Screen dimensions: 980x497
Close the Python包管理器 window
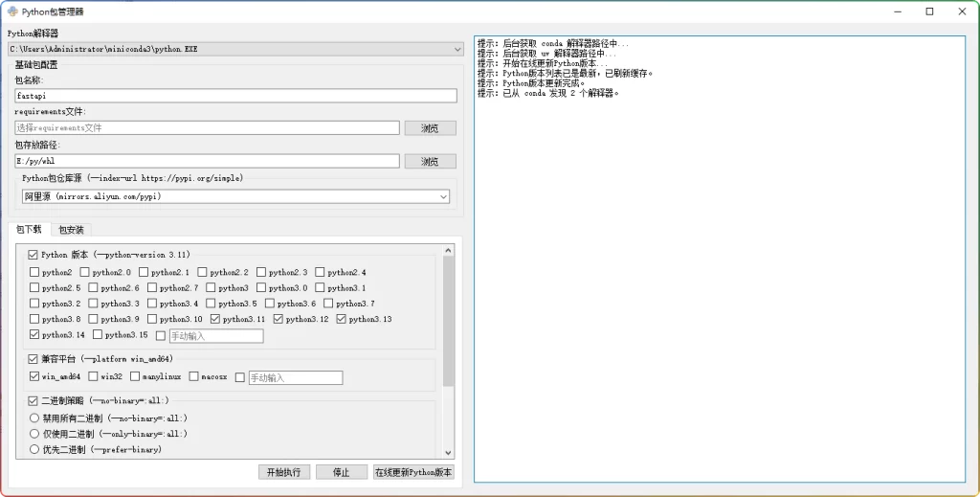pos(962,11)
